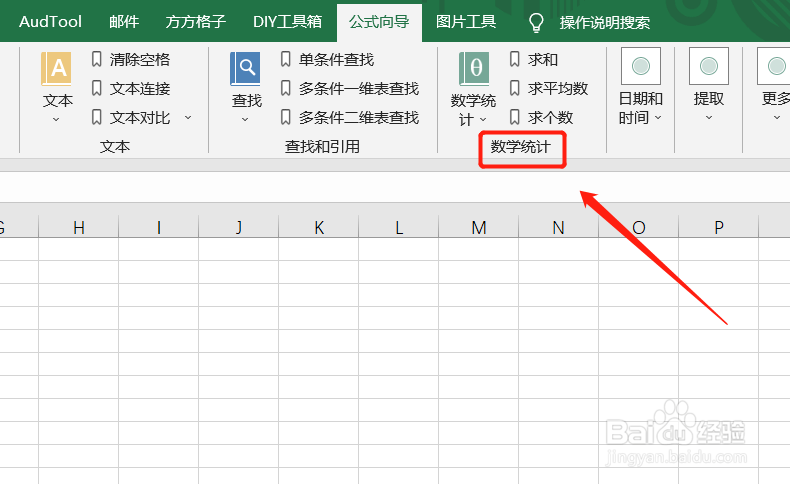The height and width of the screenshot is (484, 790).
Task: Click the bookmark icon next to 多条件二维表查找
Action: [286, 117]
